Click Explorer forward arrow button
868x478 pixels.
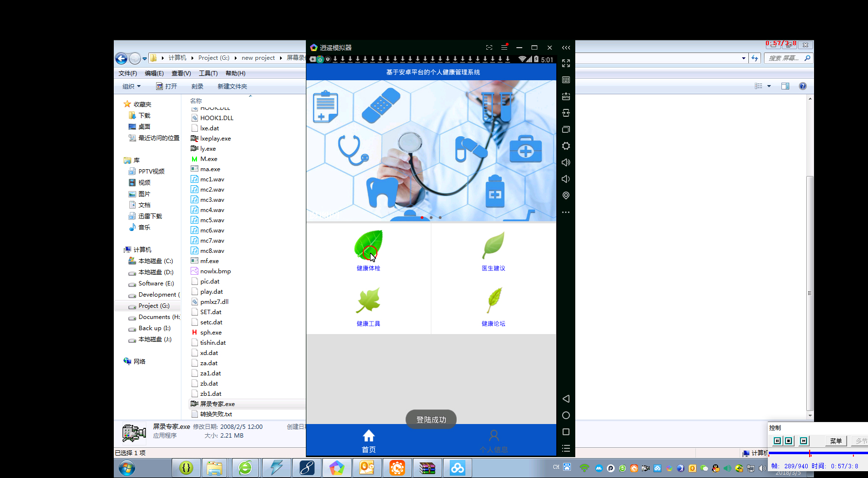point(135,58)
